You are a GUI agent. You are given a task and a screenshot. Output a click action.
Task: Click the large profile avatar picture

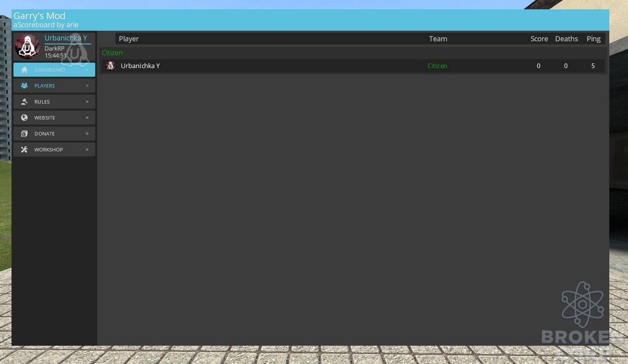click(27, 47)
